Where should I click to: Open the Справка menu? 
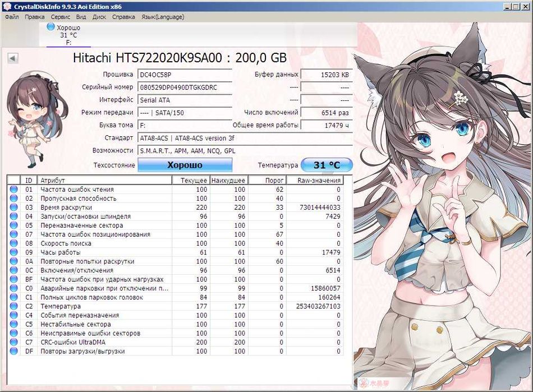(x=123, y=17)
